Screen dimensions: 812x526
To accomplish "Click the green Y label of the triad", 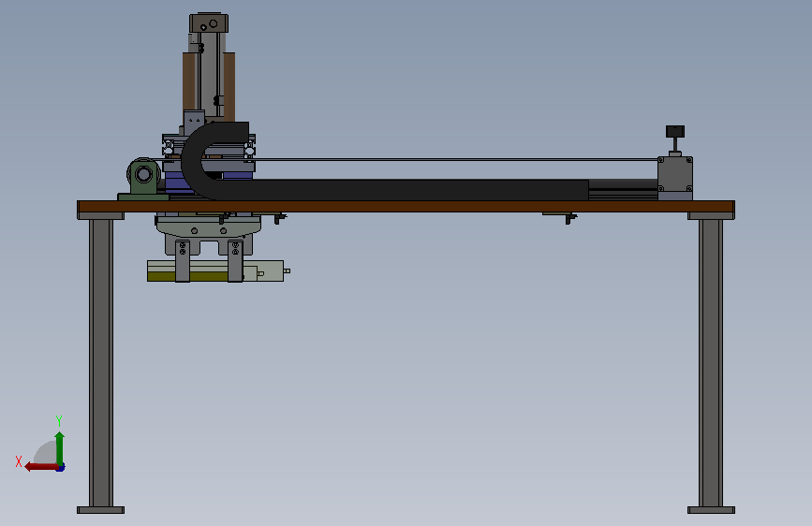I will pyautogui.click(x=59, y=420).
